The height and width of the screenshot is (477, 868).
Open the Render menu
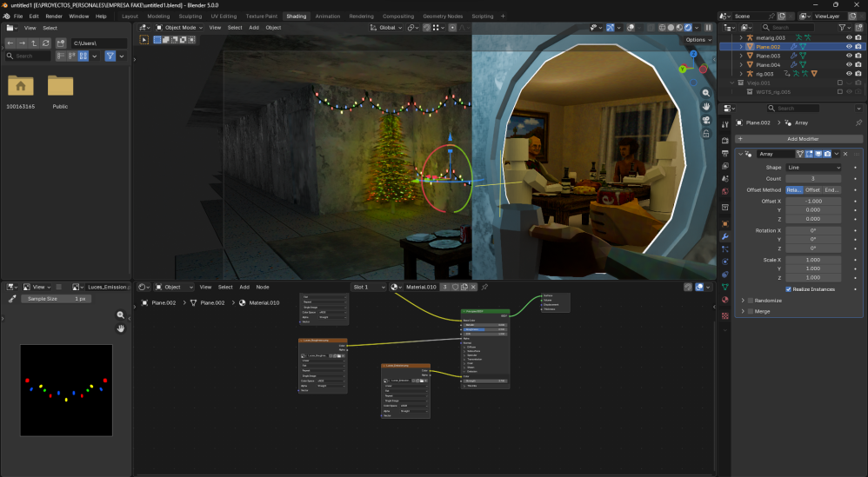54,16
